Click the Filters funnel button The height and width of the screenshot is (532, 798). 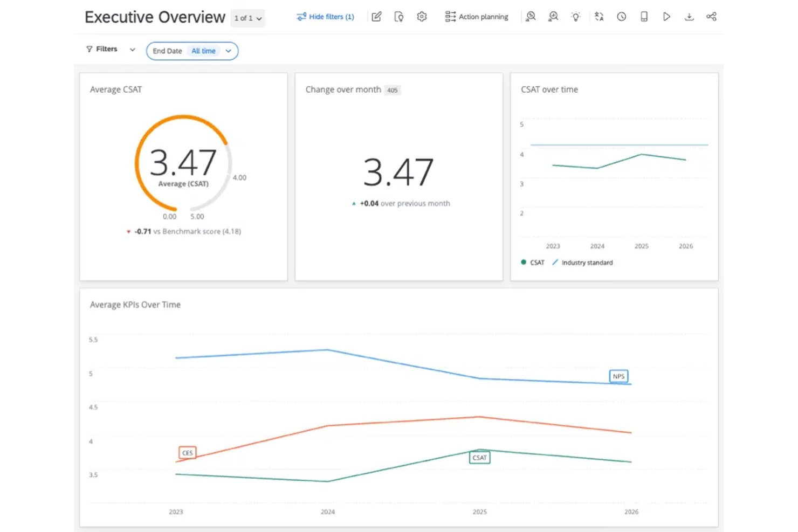pyautogui.click(x=102, y=49)
